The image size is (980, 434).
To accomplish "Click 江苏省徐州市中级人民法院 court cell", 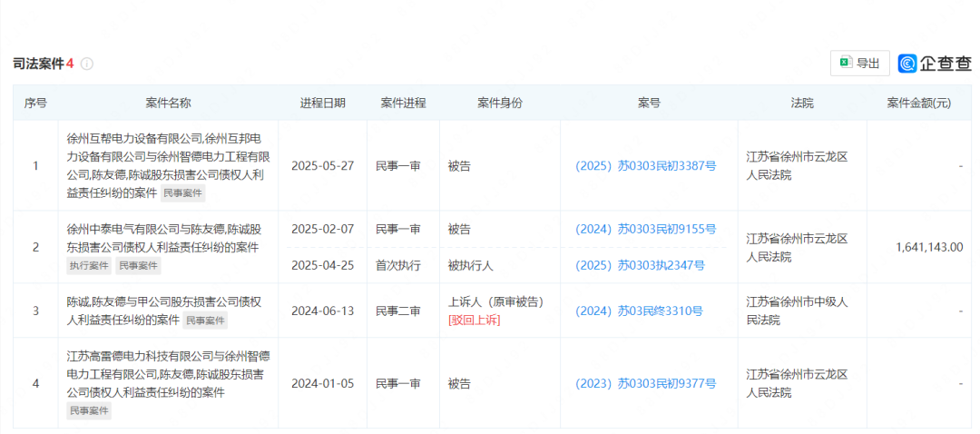I will 797,311.
